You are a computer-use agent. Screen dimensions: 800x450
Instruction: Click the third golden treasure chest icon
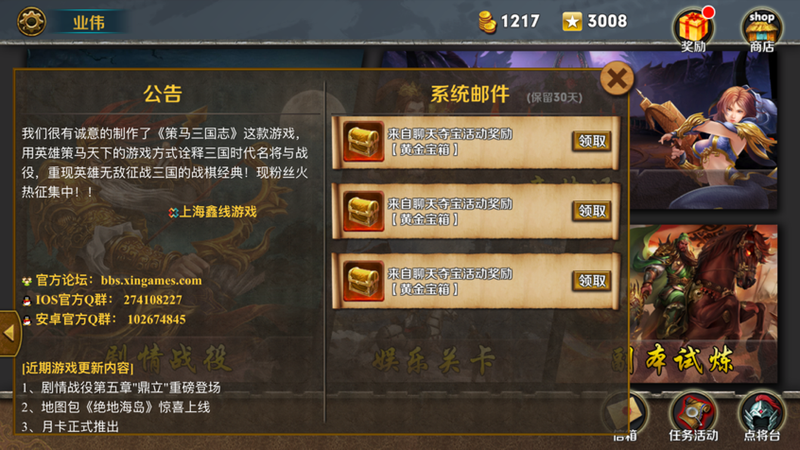pyautogui.click(x=363, y=281)
